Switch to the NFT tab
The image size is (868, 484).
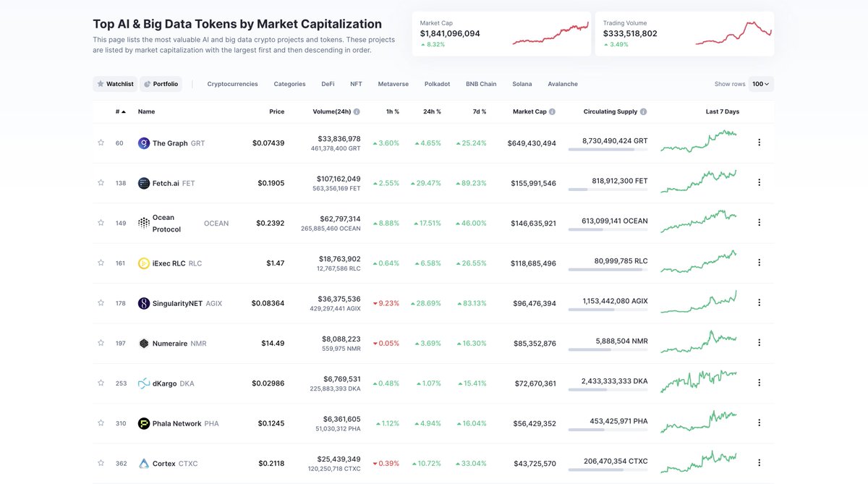(x=356, y=84)
